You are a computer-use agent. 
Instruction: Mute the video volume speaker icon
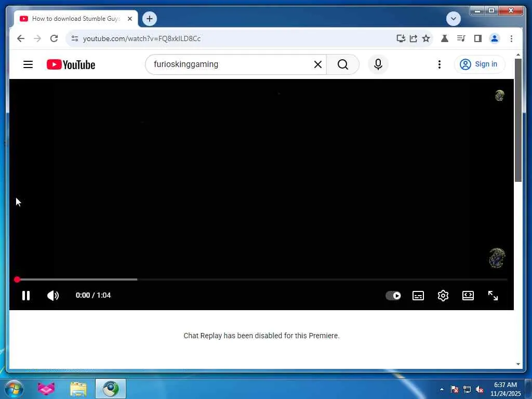(x=53, y=296)
